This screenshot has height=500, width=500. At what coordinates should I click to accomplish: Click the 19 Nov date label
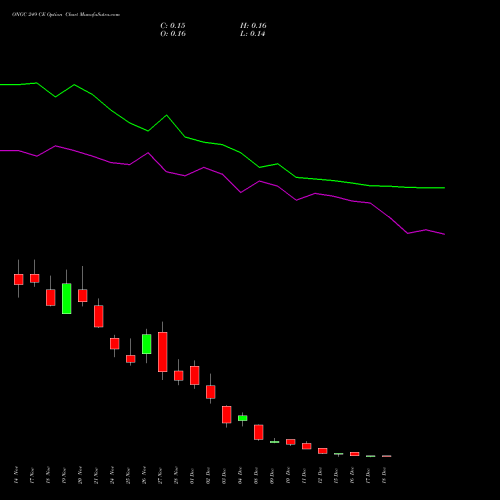(64, 475)
